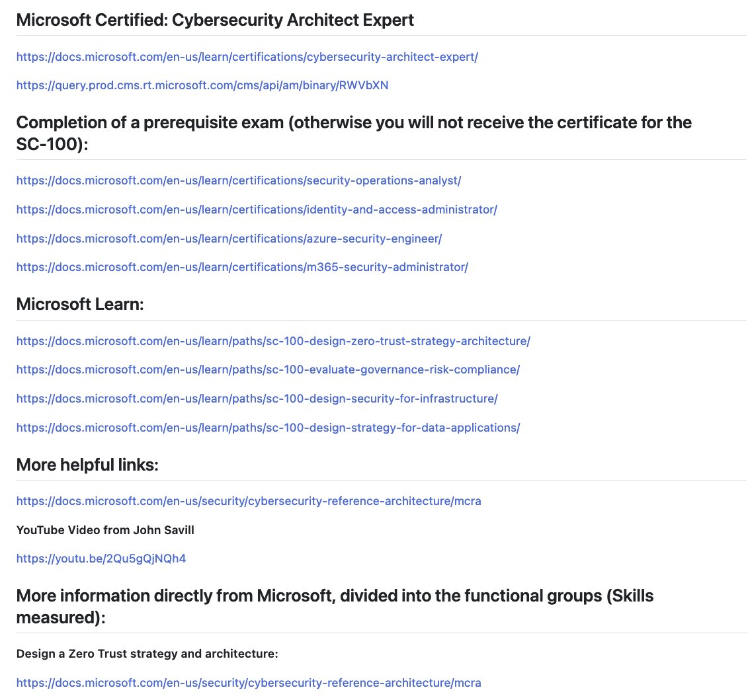Open the mcra link under More helpful links
Screen dimensions: 748x700
(249, 501)
